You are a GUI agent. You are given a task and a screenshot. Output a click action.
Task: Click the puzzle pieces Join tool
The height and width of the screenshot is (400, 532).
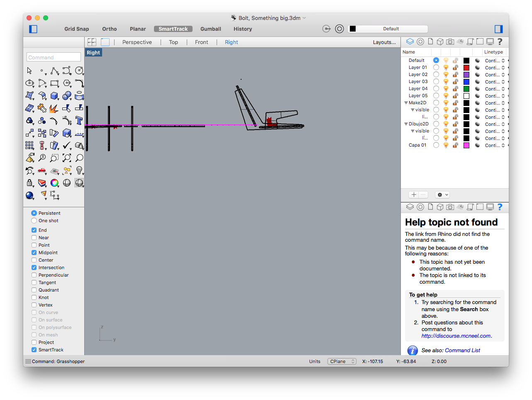point(42,108)
